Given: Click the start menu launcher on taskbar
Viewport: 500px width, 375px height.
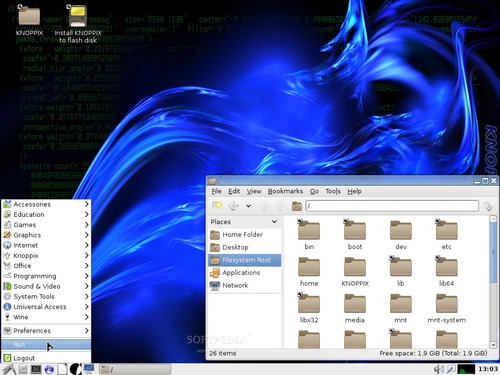Looking at the screenshot, I should click(x=8, y=369).
